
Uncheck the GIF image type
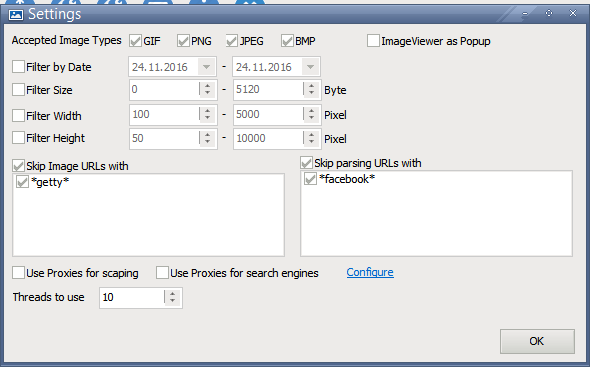(135, 41)
